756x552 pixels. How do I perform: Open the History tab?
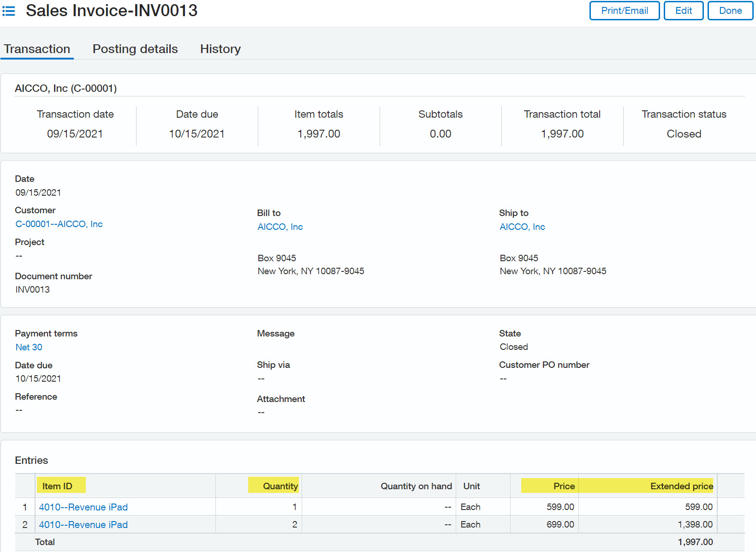click(220, 49)
